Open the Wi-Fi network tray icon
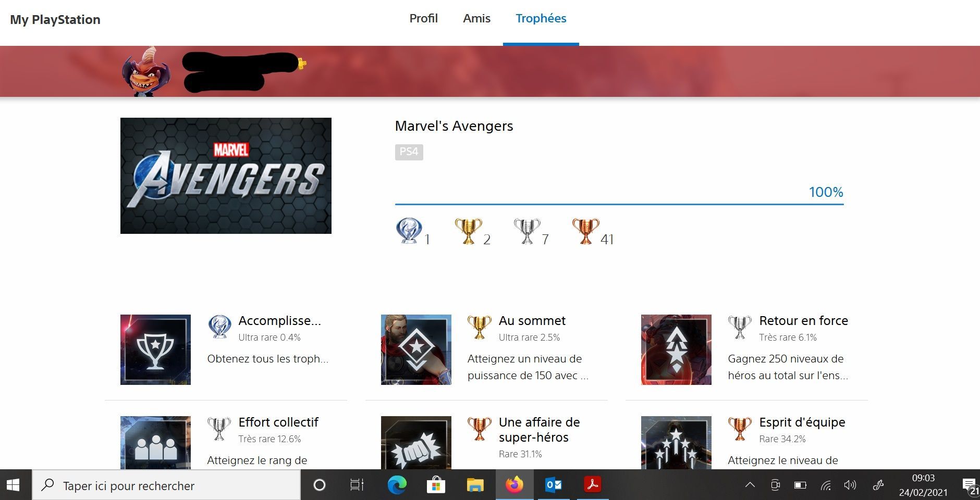The width and height of the screenshot is (980, 500). tap(826, 485)
